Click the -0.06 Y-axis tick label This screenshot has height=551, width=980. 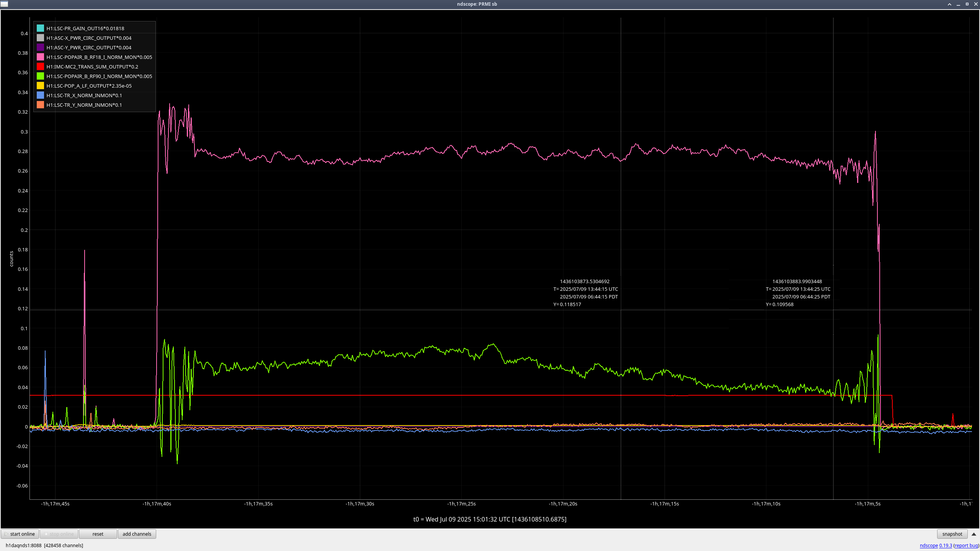click(x=22, y=486)
